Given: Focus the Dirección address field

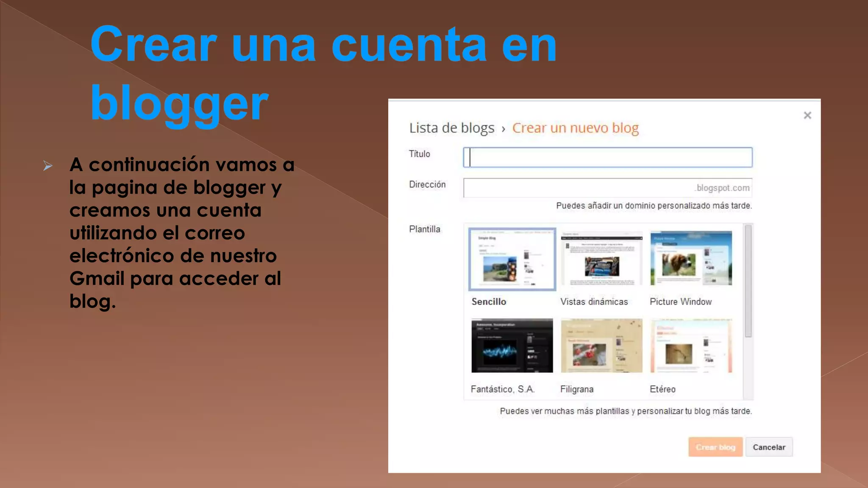Looking at the screenshot, I should coord(608,188).
